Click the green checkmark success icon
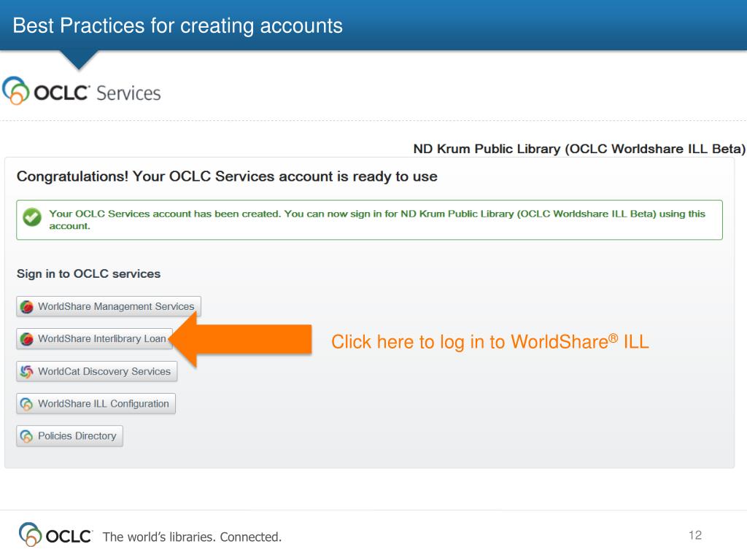The width and height of the screenshot is (747, 560). tap(32, 217)
